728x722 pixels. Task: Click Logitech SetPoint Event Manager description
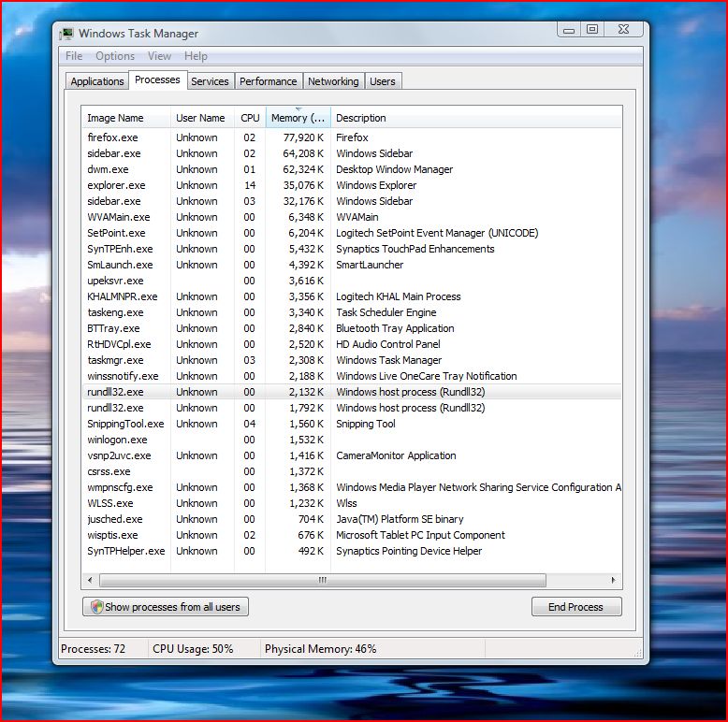tap(437, 233)
